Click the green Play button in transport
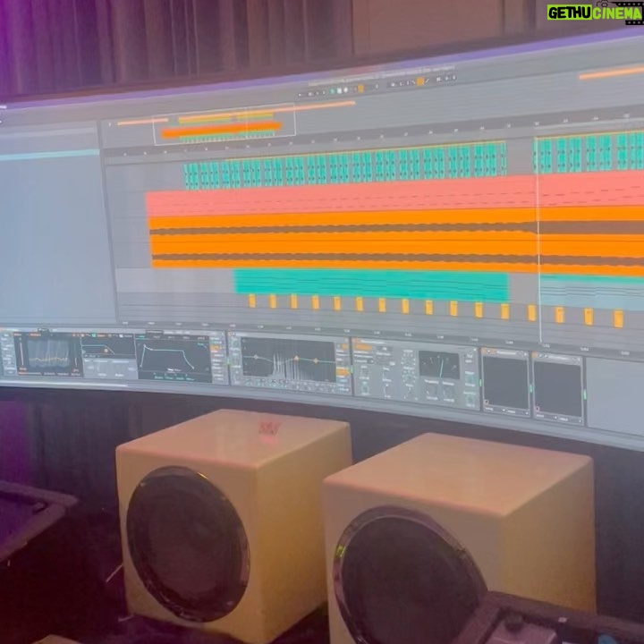This screenshot has height=644, width=644. (332, 91)
